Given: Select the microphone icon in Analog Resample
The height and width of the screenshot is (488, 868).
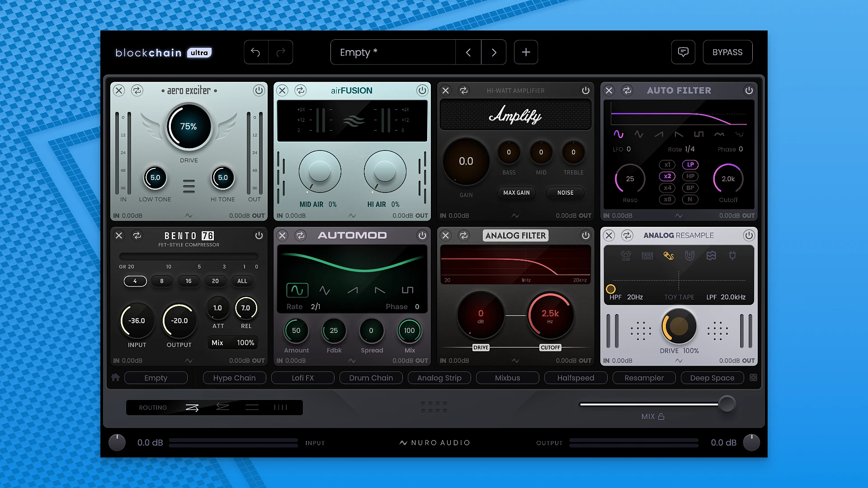Looking at the screenshot, I should point(669,255).
